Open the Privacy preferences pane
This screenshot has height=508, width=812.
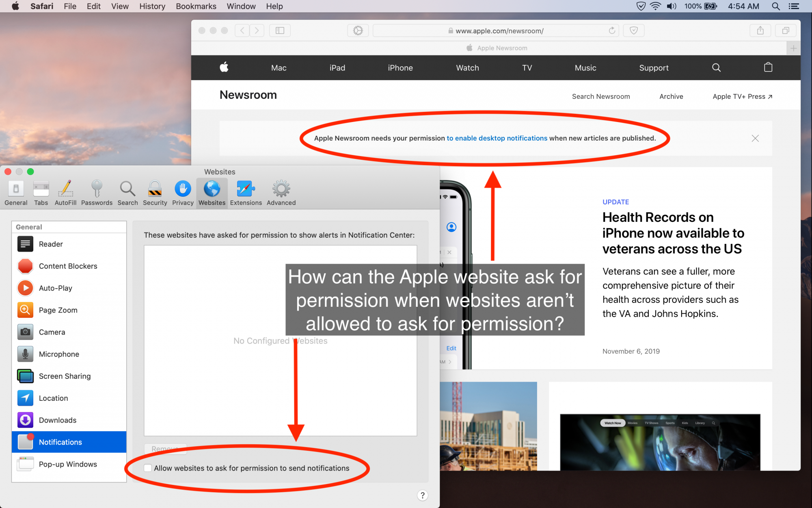point(183,193)
